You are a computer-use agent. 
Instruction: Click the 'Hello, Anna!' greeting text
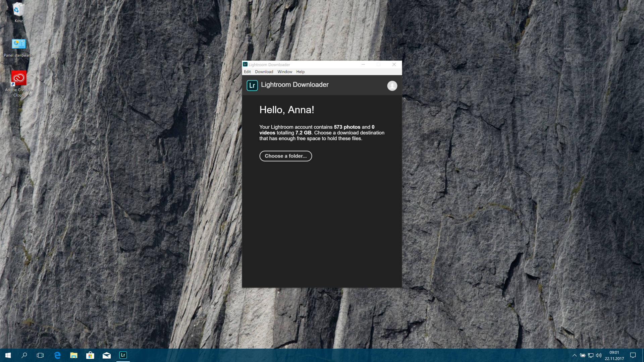[287, 110]
